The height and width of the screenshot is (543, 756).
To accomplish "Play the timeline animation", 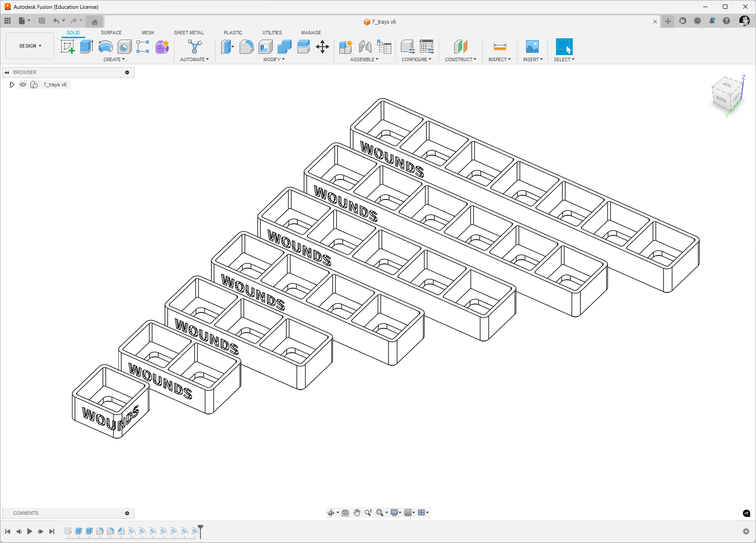I will coord(30,532).
